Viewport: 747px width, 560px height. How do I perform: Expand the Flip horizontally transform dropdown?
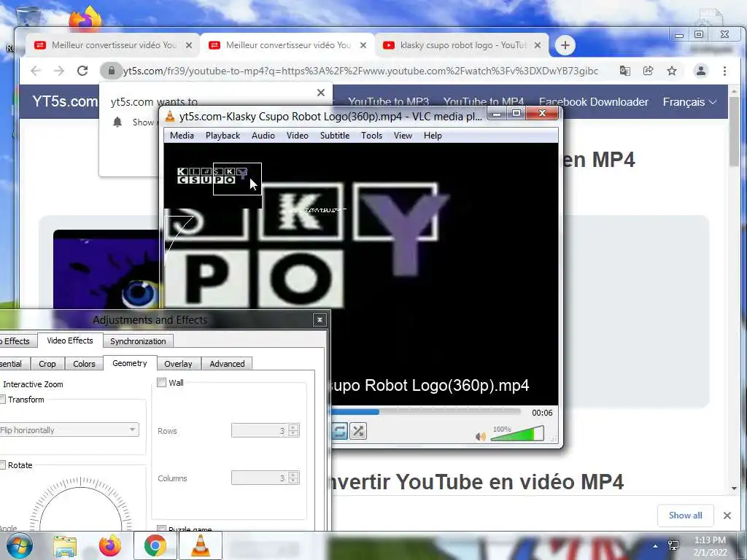point(69,430)
